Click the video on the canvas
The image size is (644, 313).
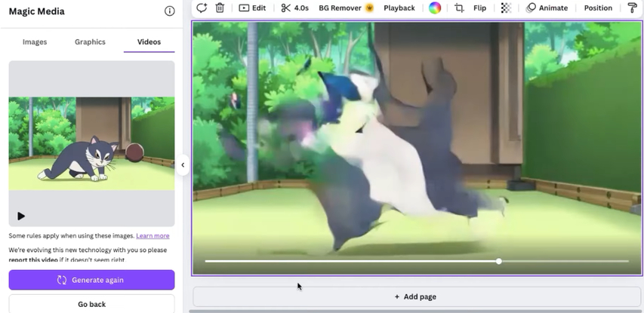(417, 148)
